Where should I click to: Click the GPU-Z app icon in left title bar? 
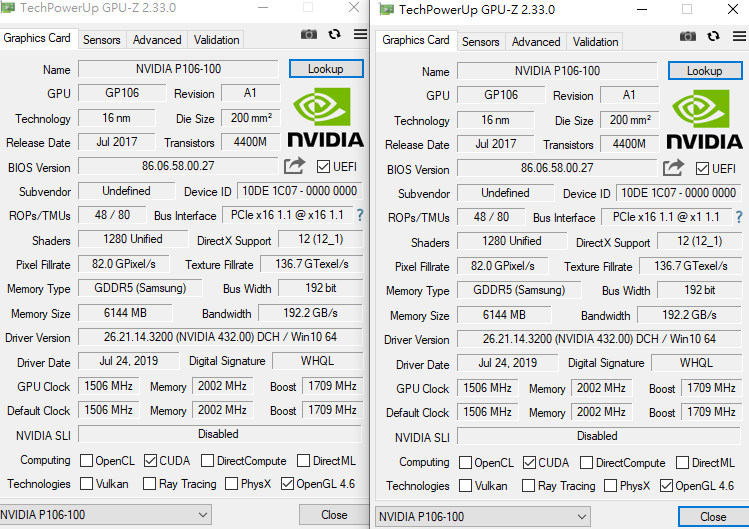[x=7, y=8]
